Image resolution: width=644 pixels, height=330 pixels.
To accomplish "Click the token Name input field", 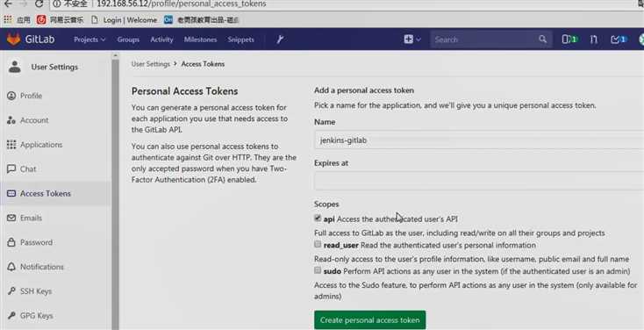I will [479, 140].
